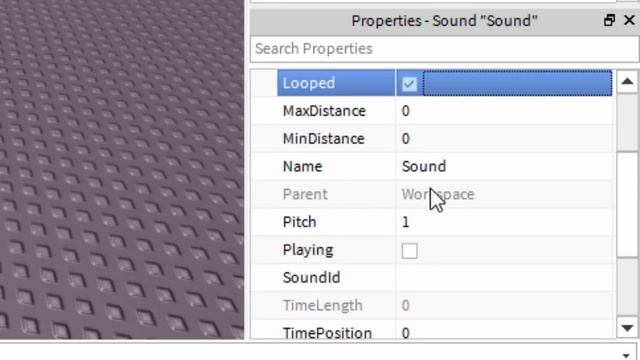Edit the MinDistance value
This screenshot has width=640, height=360.
[x=504, y=139]
